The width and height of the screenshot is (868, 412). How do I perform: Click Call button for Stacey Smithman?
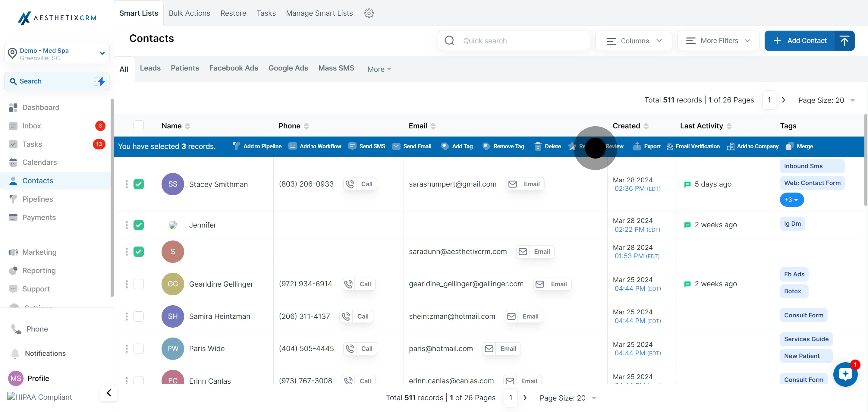pyautogui.click(x=360, y=184)
